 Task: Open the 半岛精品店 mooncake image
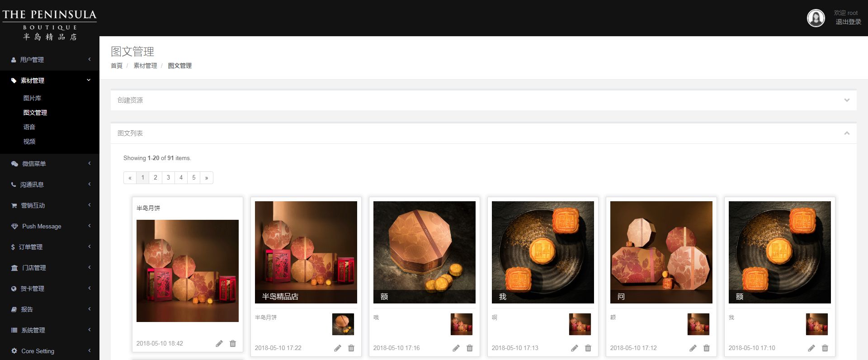[x=306, y=252]
